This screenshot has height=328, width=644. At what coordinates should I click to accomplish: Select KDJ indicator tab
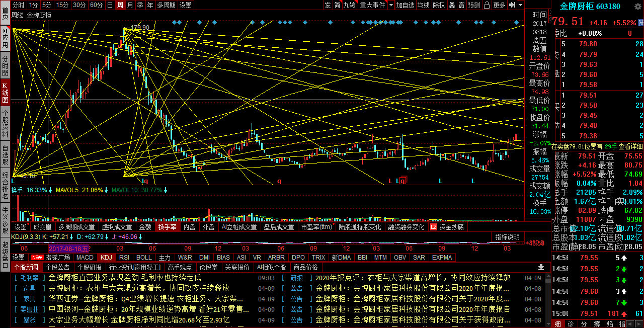106,257
